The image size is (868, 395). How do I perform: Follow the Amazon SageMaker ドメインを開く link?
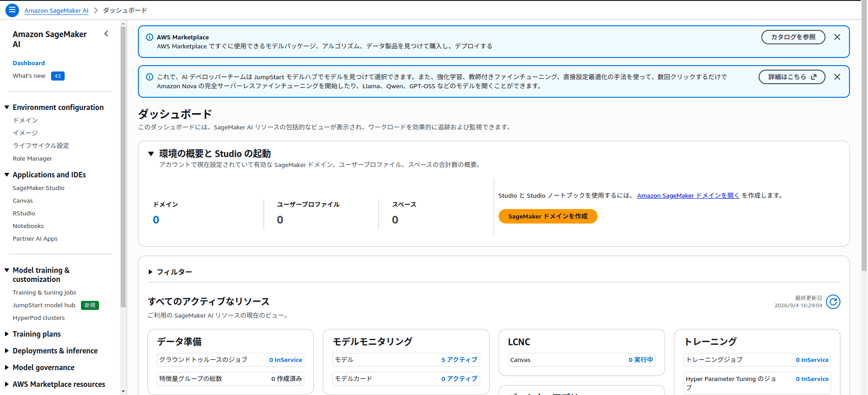click(x=688, y=195)
